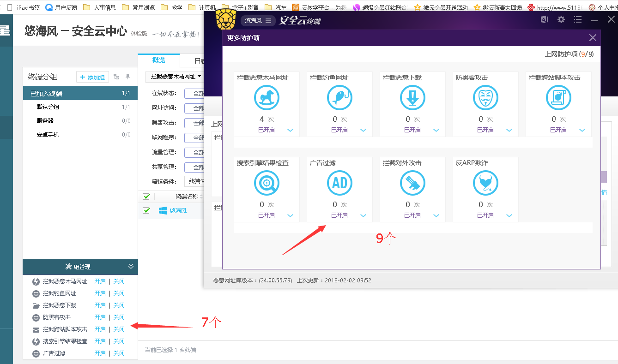This screenshot has width=618, height=364.
Task: Click the rocking horse icon for 拦截恶意木马网址 card
Action: point(267,97)
